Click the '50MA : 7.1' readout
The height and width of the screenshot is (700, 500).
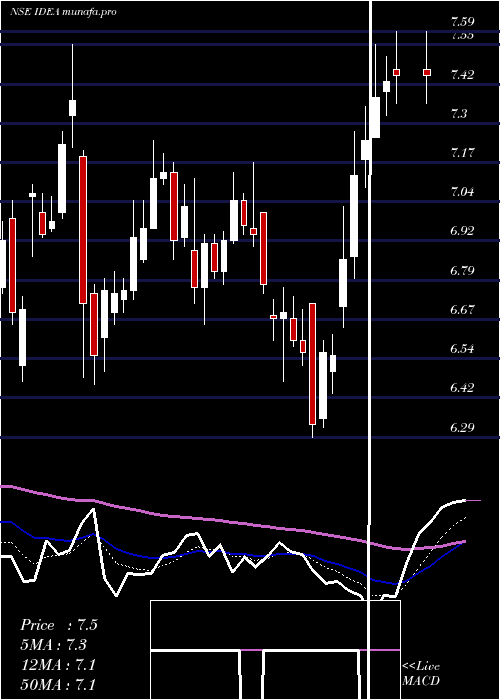pos(58,684)
